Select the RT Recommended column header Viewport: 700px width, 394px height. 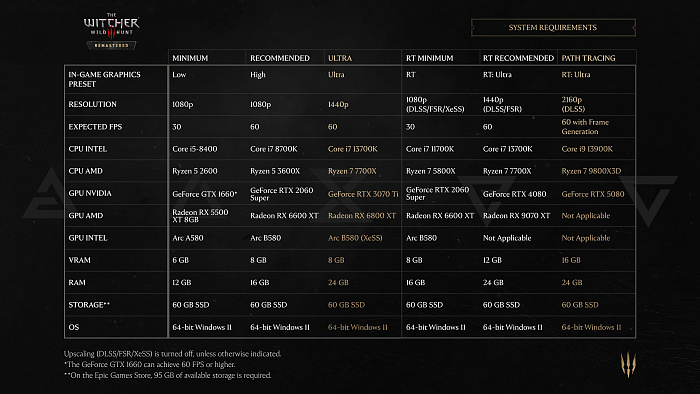[518, 58]
